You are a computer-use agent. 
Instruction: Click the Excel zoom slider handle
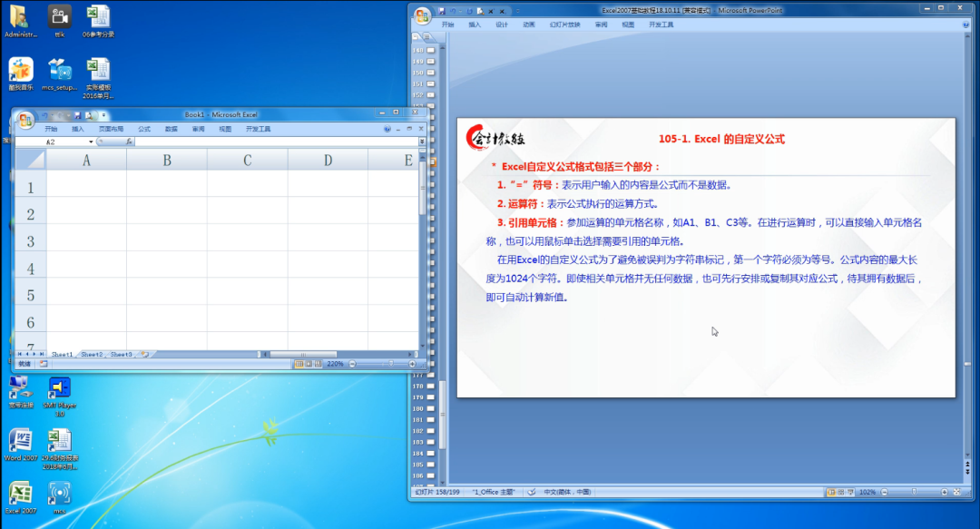click(x=390, y=363)
